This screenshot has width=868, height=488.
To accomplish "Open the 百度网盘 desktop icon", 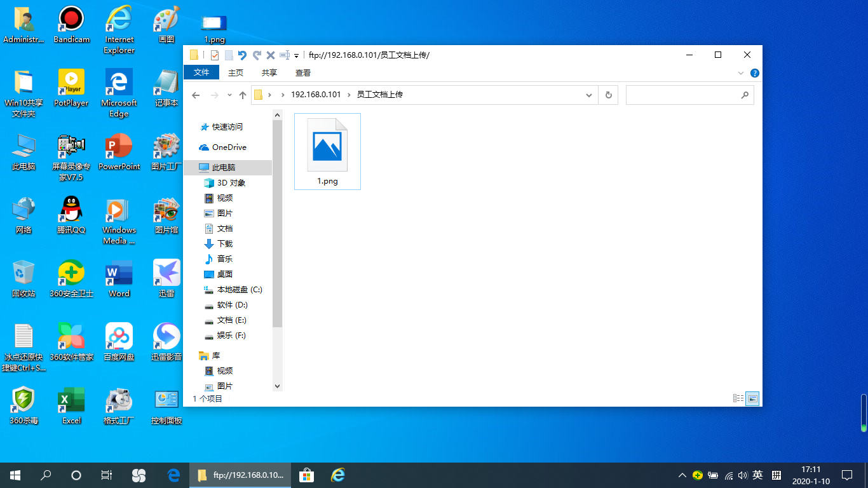I will [119, 342].
